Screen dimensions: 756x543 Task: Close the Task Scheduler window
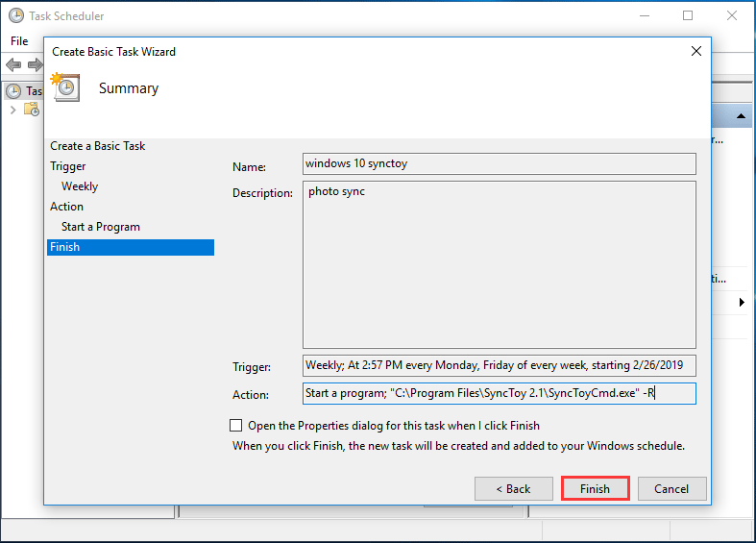[x=731, y=16]
